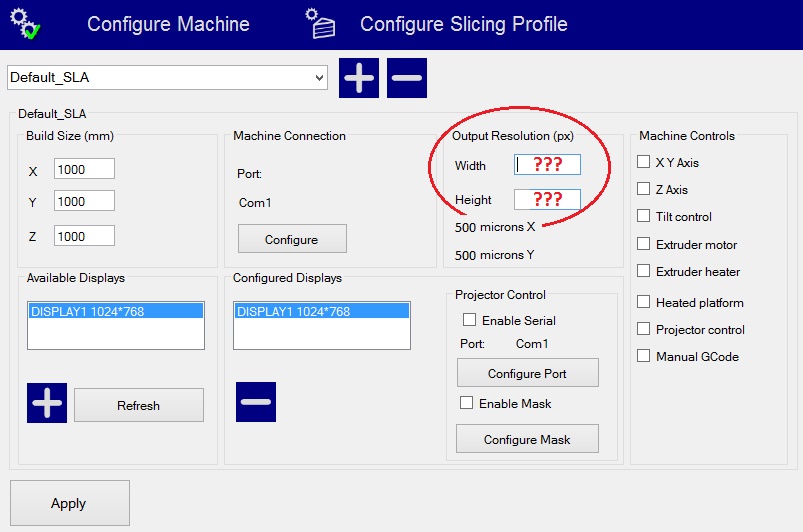803x532 pixels.
Task: Toggle the Tilt control checkbox
Action: pyautogui.click(x=644, y=217)
